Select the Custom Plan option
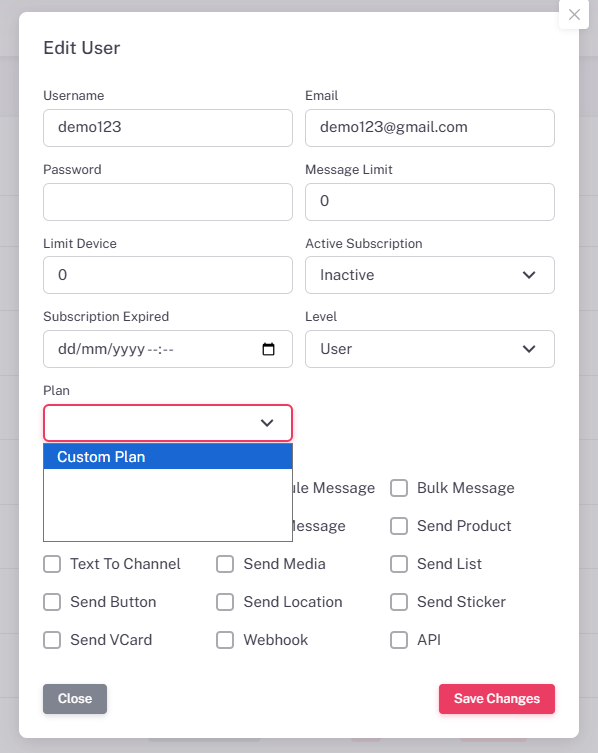598x753 pixels. click(168, 457)
